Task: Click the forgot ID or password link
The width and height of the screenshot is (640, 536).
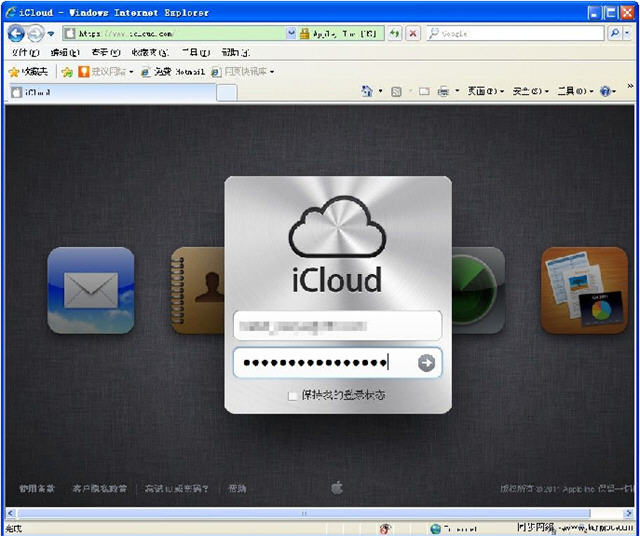Action: (x=176, y=488)
